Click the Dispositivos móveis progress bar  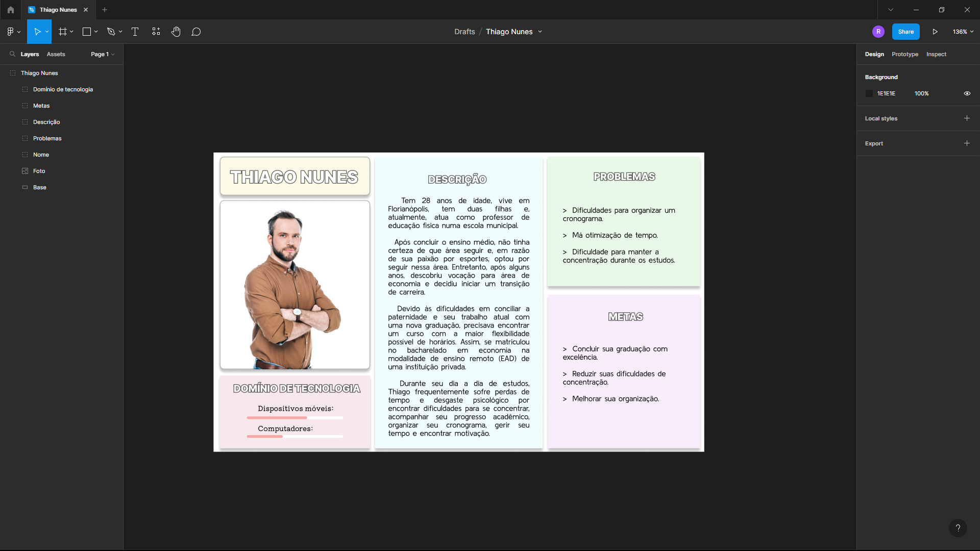(295, 418)
